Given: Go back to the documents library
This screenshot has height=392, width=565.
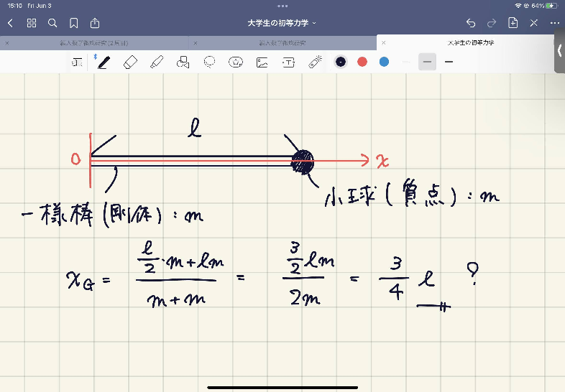Looking at the screenshot, I should [10, 23].
